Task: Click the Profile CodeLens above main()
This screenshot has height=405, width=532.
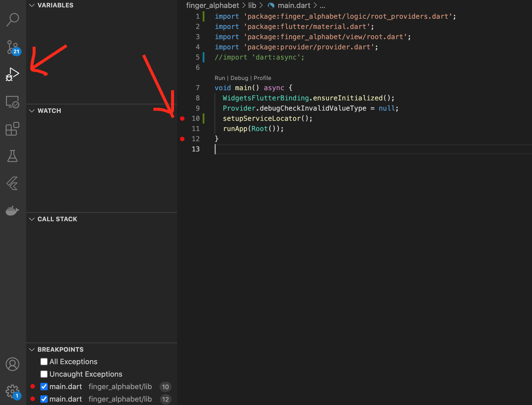Action: (262, 78)
